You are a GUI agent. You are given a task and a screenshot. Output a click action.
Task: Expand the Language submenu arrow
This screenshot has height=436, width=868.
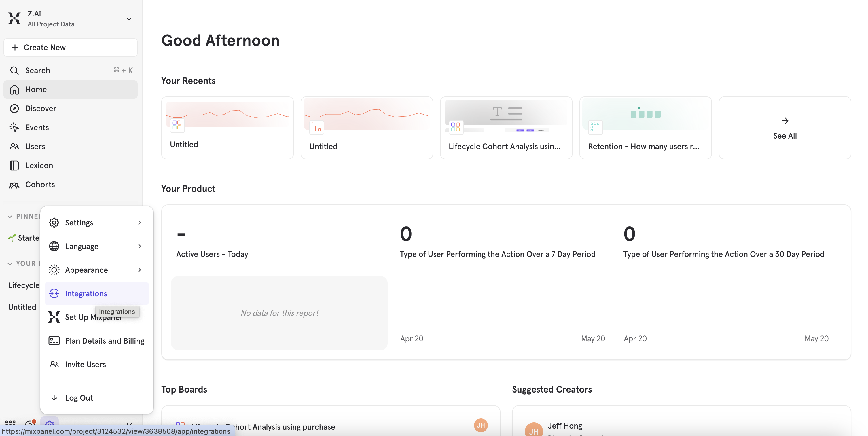coord(139,246)
